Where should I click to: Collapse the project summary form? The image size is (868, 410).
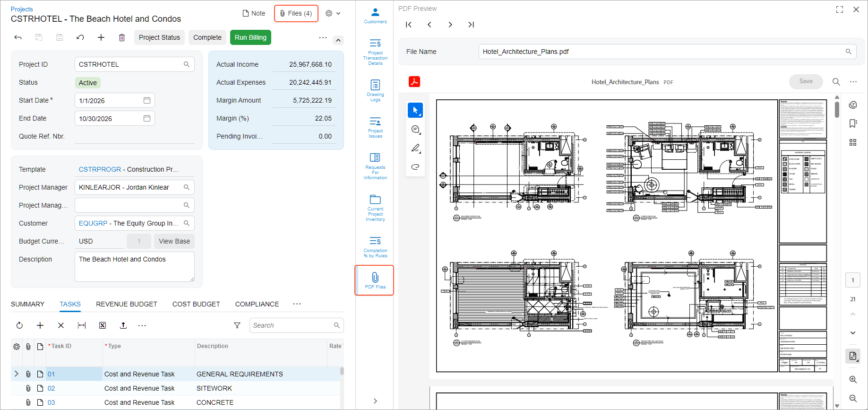click(x=338, y=40)
